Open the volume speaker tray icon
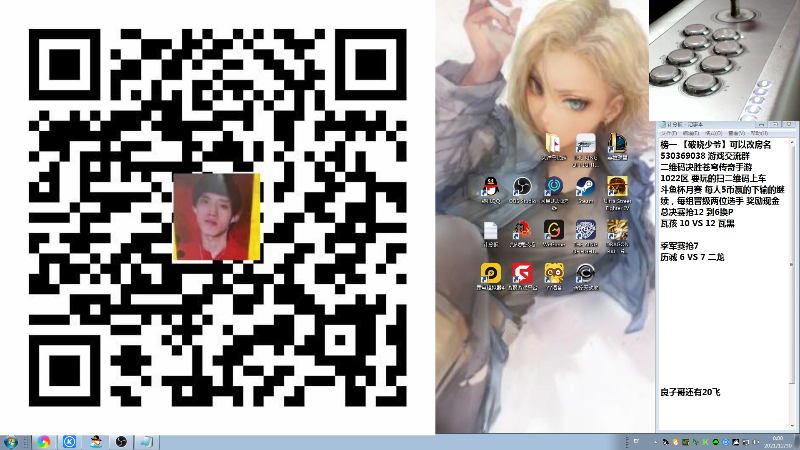 (755, 442)
